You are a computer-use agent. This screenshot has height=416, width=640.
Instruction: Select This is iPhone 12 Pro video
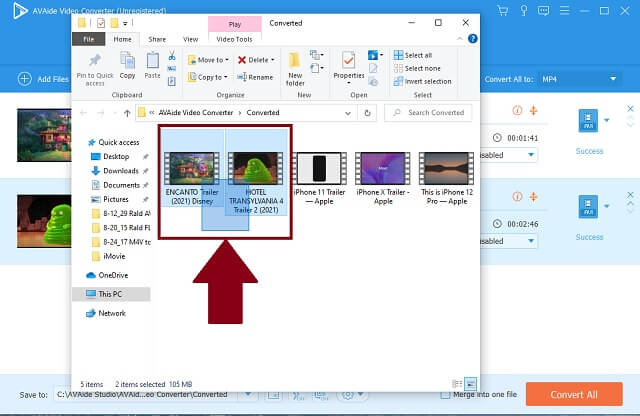pos(447,178)
